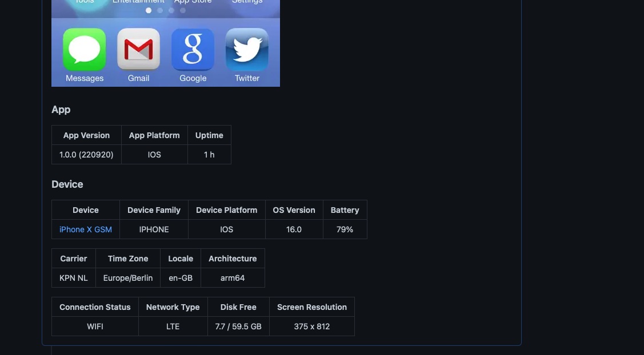The image size is (644, 355).
Task: Select the WIFI connection status cell
Action: [95, 326]
